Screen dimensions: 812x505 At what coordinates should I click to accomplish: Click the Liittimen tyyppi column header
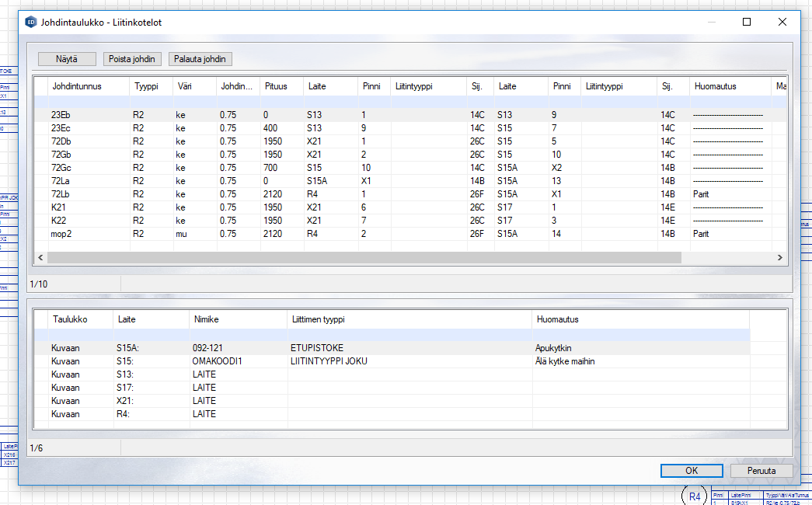click(318, 319)
